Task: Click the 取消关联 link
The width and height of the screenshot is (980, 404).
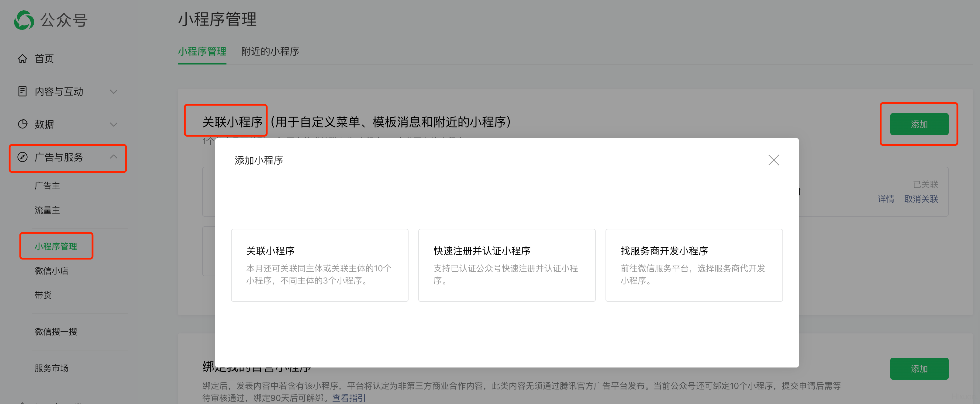Action: tap(921, 199)
